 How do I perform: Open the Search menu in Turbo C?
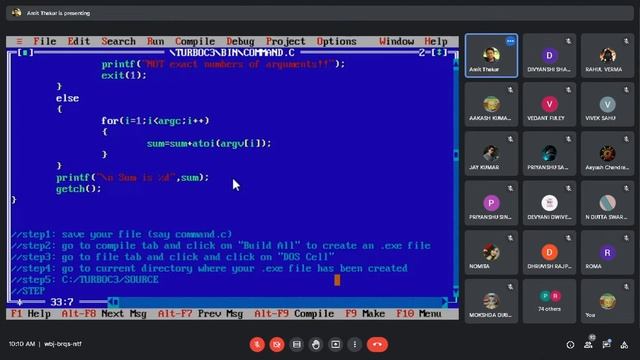(x=118, y=41)
